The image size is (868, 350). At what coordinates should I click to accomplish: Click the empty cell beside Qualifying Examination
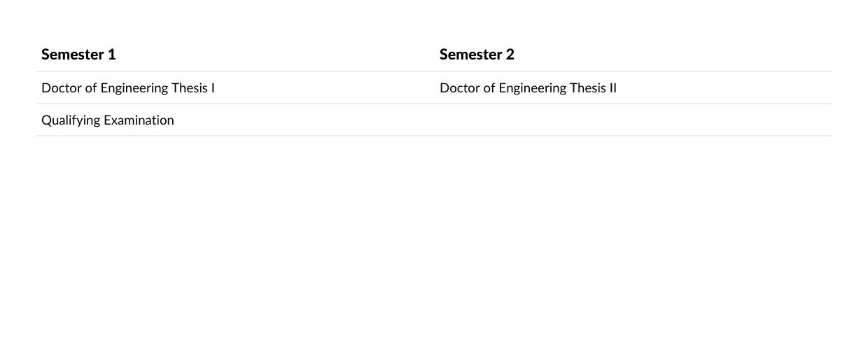[x=633, y=120]
